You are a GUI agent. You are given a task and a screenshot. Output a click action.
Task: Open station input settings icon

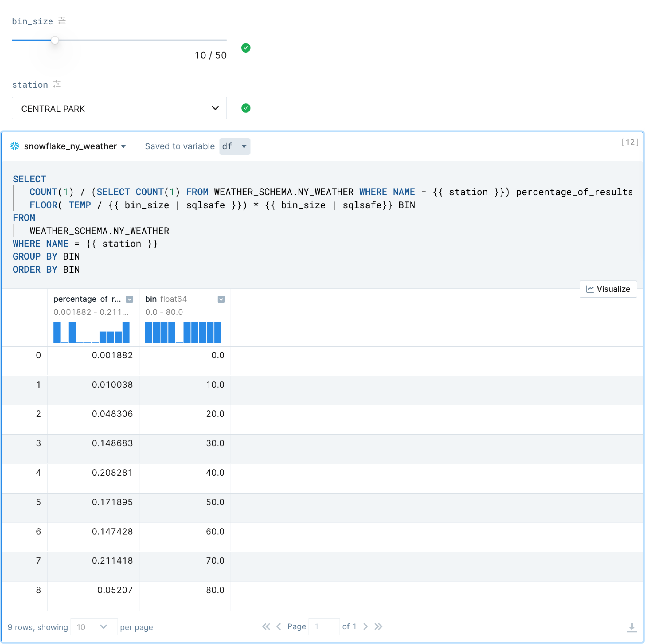point(57,84)
